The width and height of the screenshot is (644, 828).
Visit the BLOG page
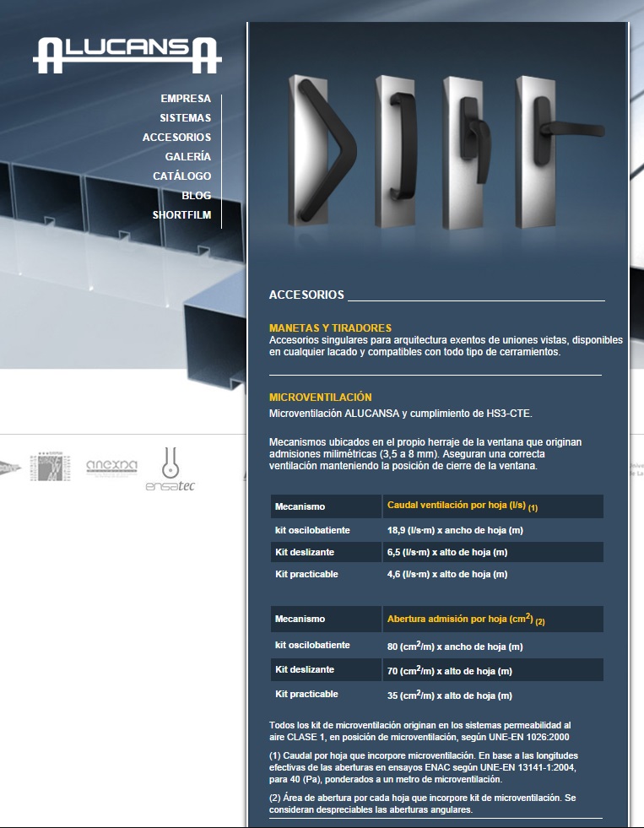(x=196, y=196)
